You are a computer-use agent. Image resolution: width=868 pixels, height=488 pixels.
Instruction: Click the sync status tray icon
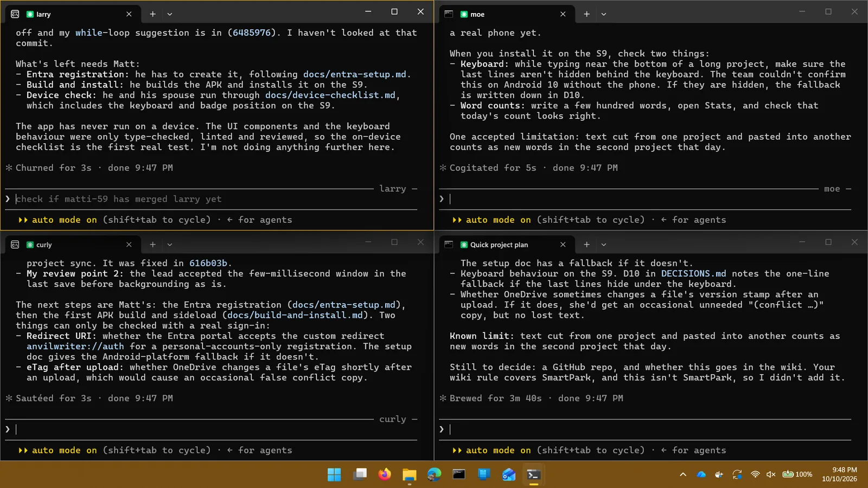pos(737,474)
